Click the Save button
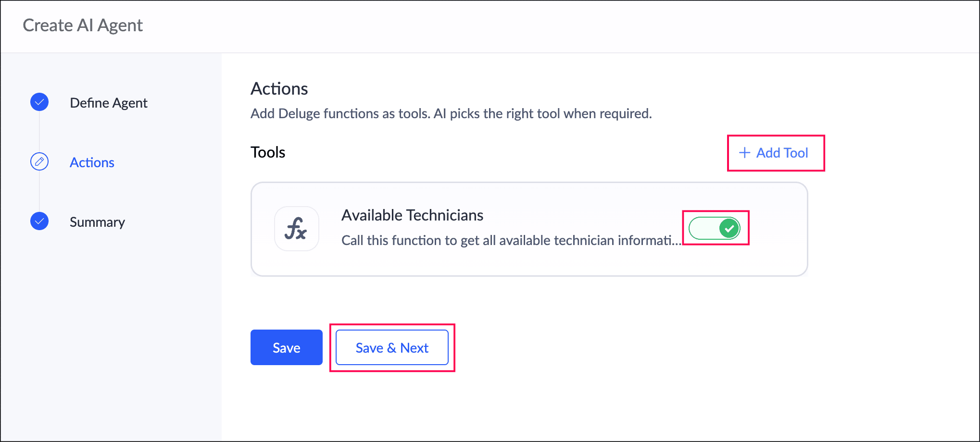This screenshot has width=980, height=442. point(287,347)
